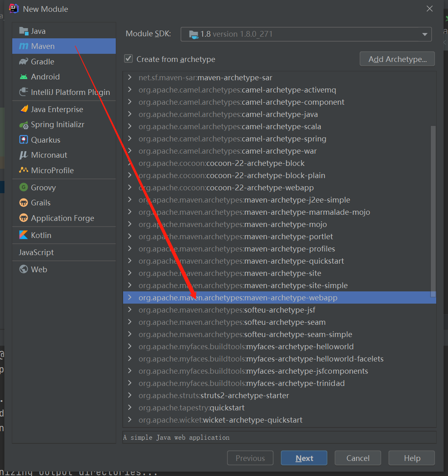Expand camel-archetype-component node
This screenshot has height=476, width=448.
click(x=130, y=102)
